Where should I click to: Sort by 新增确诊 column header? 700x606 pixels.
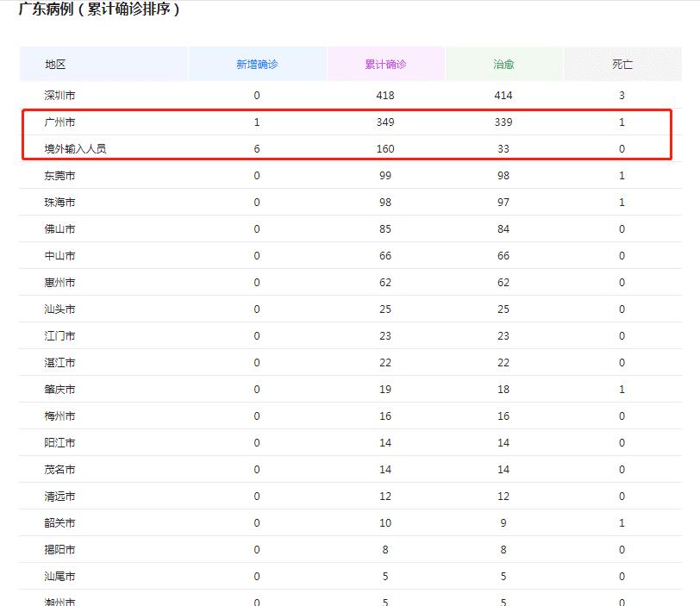257,65
